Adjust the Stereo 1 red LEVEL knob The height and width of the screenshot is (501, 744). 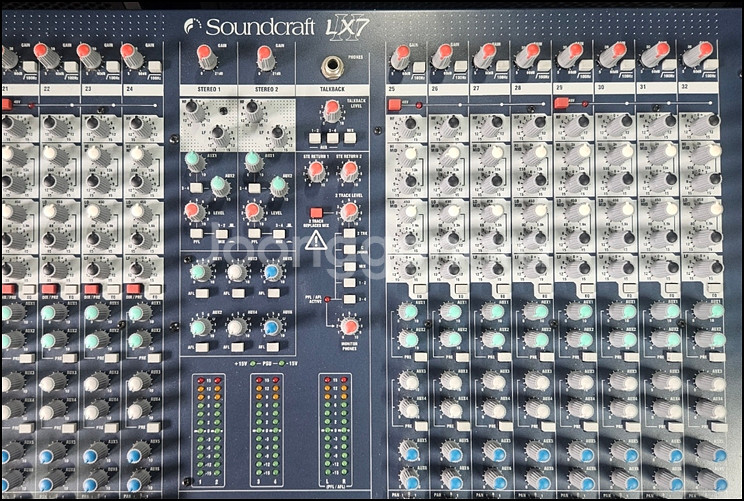pos(194,212)
